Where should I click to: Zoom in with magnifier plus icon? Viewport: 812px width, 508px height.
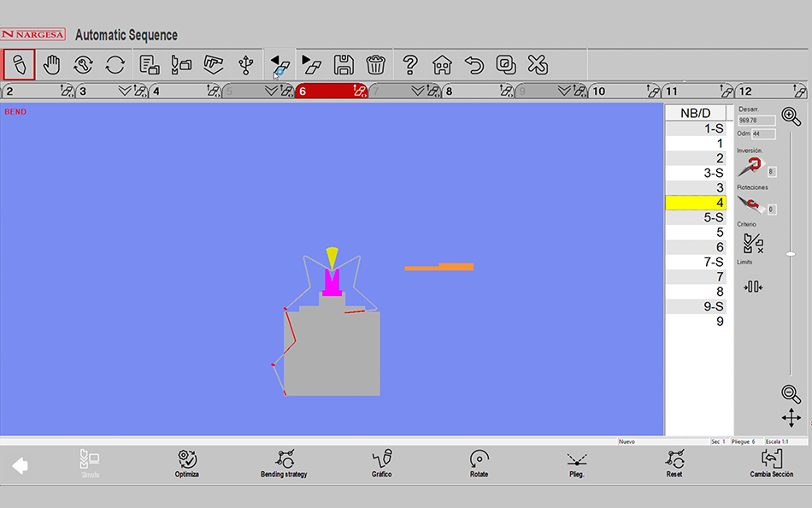point(791,117)
